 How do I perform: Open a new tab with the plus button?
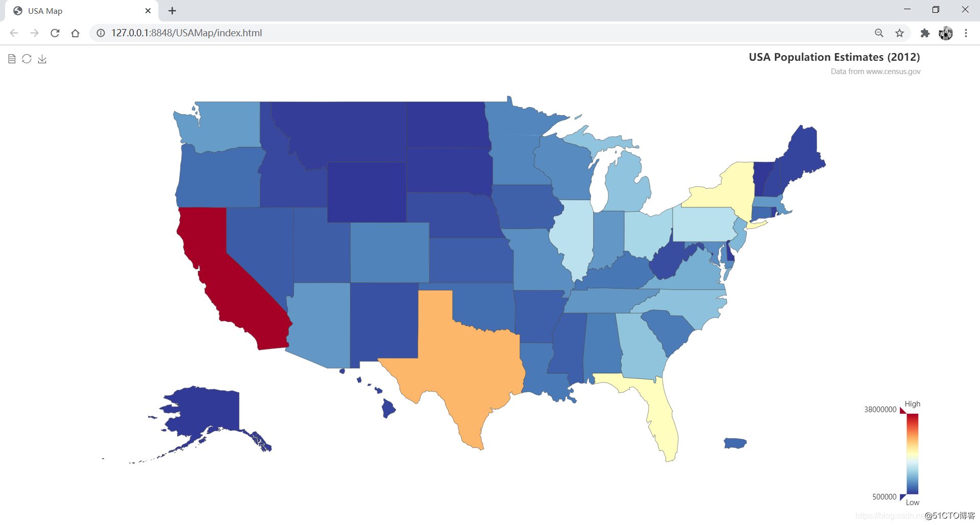point(173,11)
